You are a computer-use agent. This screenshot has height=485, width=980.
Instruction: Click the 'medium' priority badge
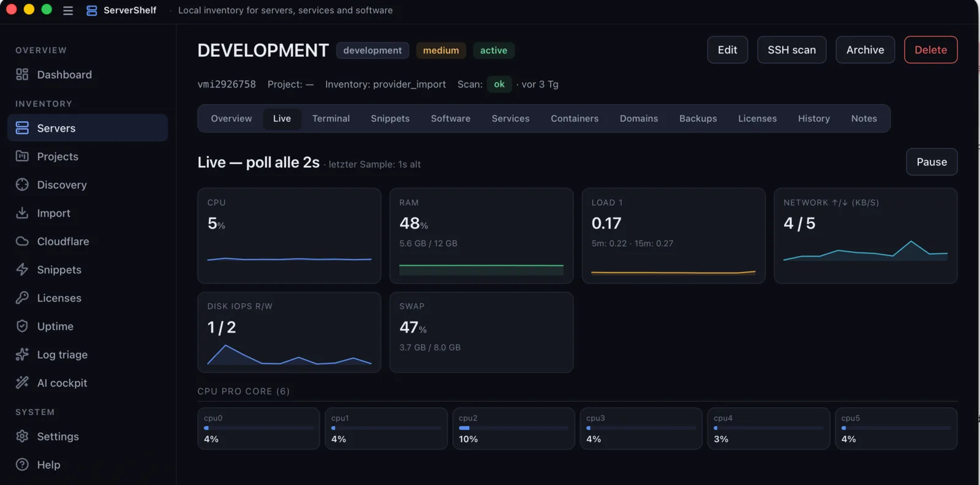441,50
